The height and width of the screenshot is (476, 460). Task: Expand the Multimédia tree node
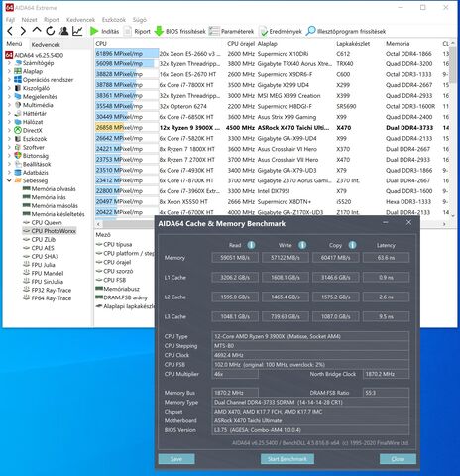(x=9, y=105)
